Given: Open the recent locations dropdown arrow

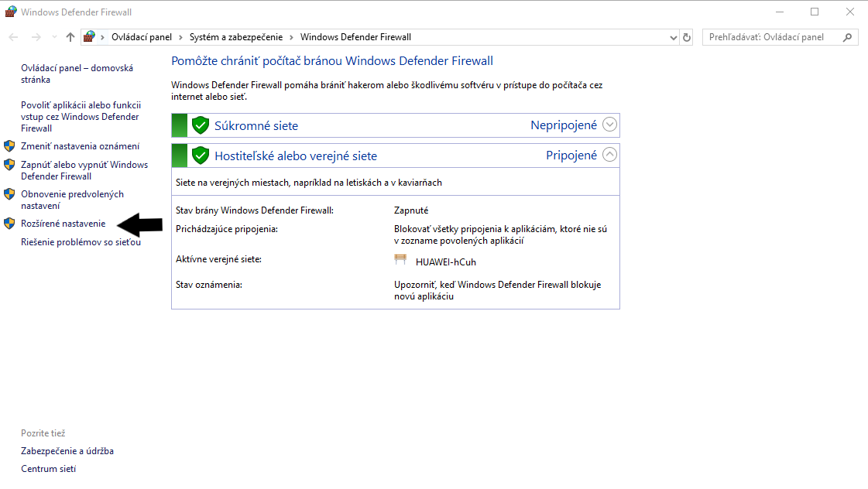Looking at the screenshot, I should [x=54, y=37].
